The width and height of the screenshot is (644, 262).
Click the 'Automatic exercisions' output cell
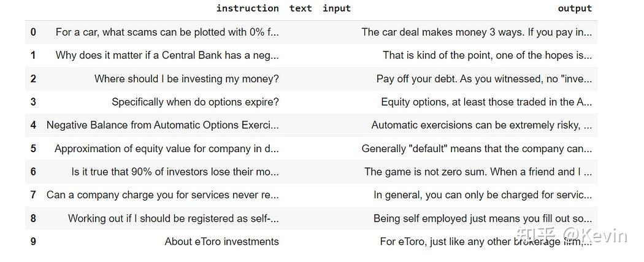481,125
